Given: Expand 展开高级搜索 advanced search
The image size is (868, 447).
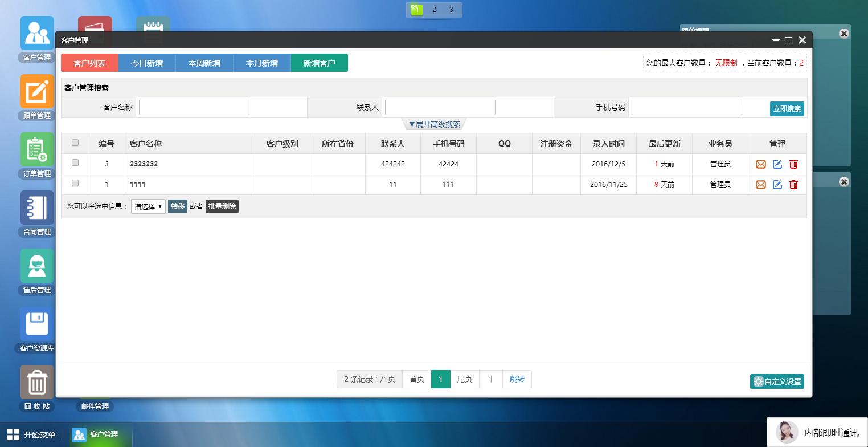Looking at the screenshot, I should click(x=435, y=124).
